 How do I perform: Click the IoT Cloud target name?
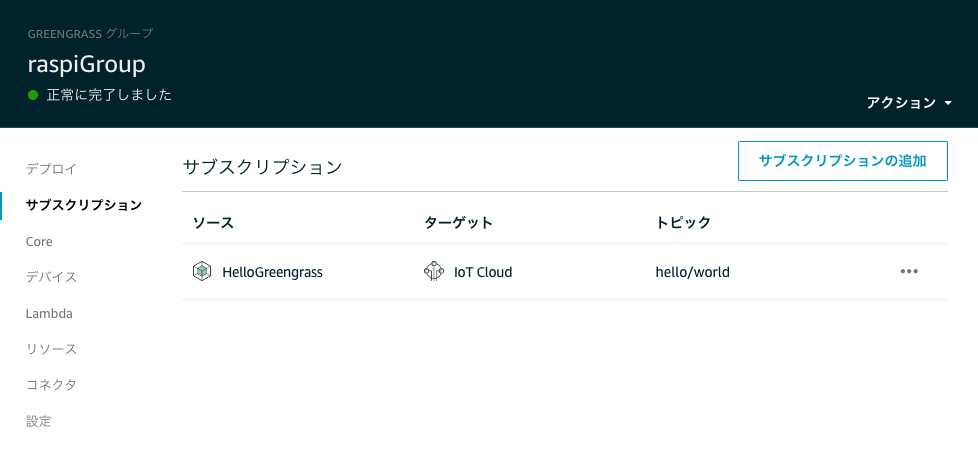coord(483,272)
